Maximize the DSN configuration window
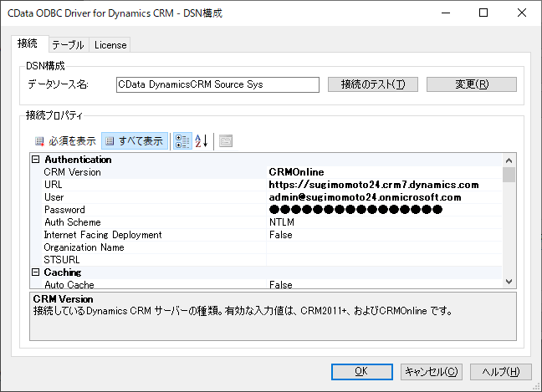This screenshot has height=392, width=542. point(483,13)
